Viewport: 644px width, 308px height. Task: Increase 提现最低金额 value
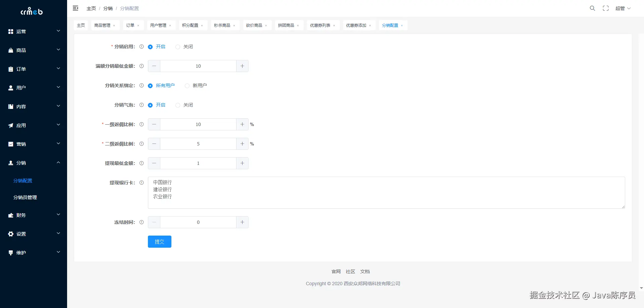pos(242,163)
